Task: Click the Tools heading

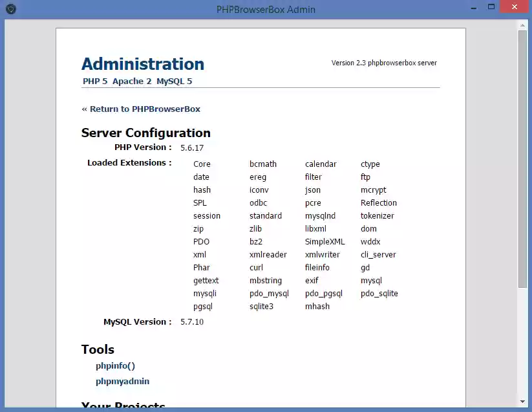Action: click(x=98, y=349)
